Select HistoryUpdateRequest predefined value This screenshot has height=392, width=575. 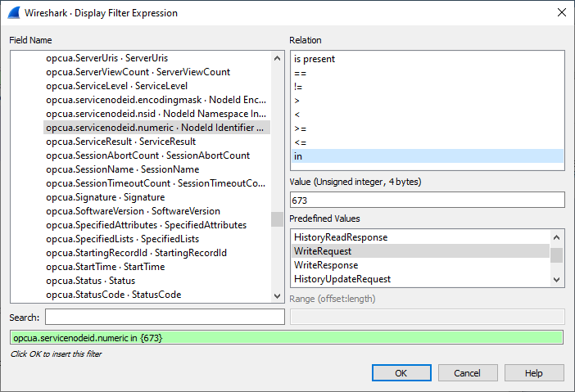[x=420, y=279]
